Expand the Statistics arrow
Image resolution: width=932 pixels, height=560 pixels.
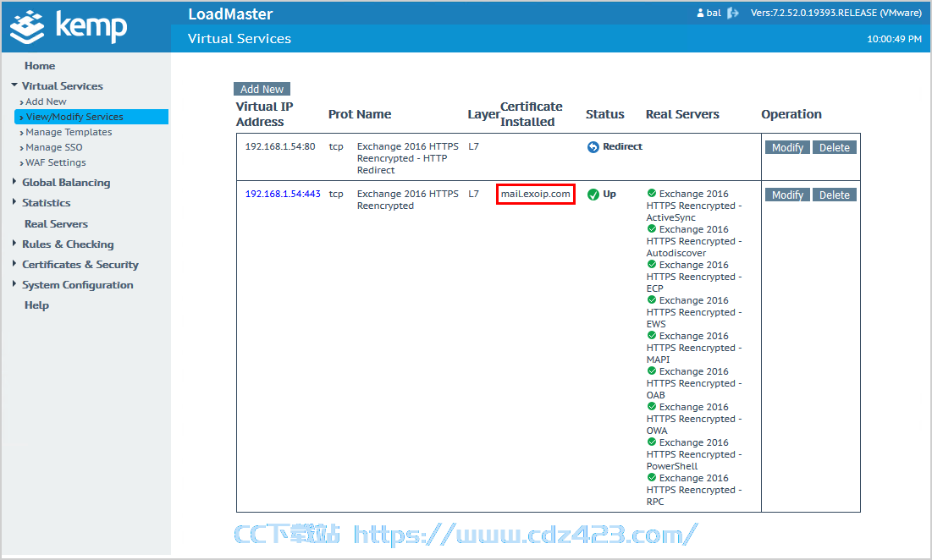[x=14, y=202]
